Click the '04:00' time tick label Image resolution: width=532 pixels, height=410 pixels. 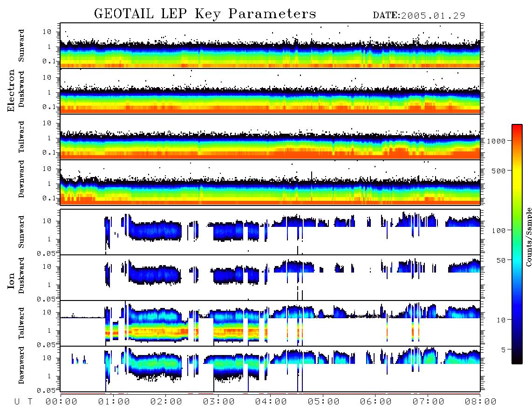click(271, 402)
